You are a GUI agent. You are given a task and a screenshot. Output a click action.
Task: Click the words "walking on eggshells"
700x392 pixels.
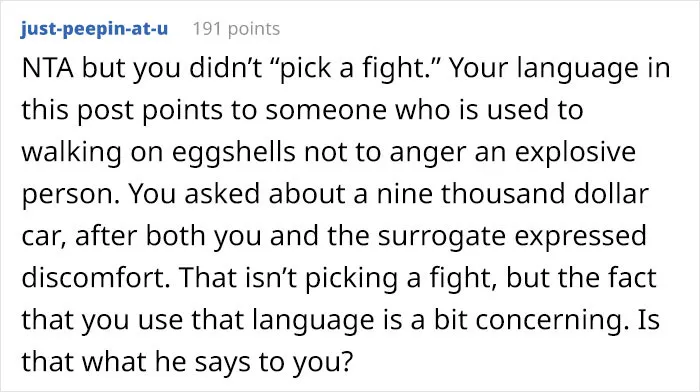(x=158, y=152)
